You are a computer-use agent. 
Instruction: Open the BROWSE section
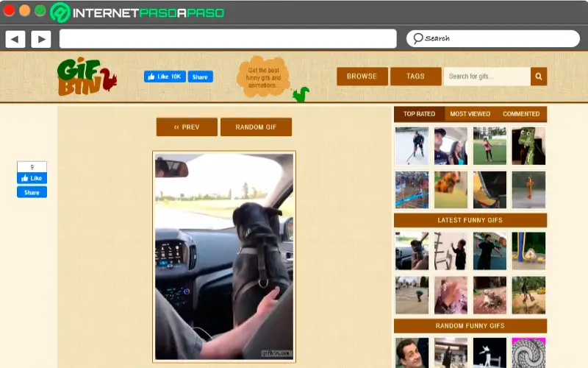click(x=362, y=77)
